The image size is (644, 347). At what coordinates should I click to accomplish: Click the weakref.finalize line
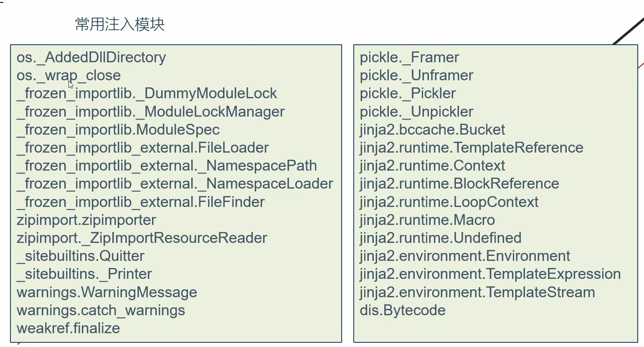click(68, 328)
